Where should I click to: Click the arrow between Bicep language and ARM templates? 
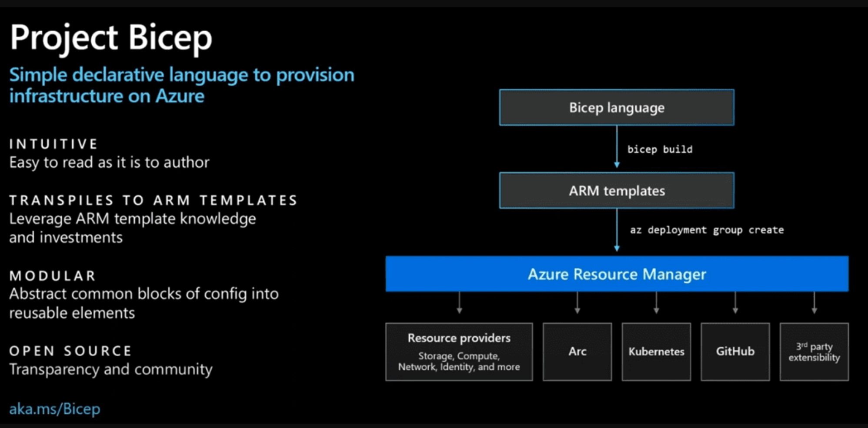click(x=616, y=147)
